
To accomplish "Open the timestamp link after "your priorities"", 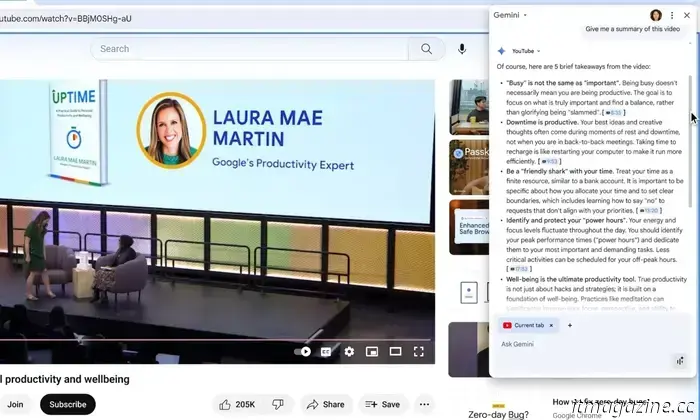I will (649, 211).
